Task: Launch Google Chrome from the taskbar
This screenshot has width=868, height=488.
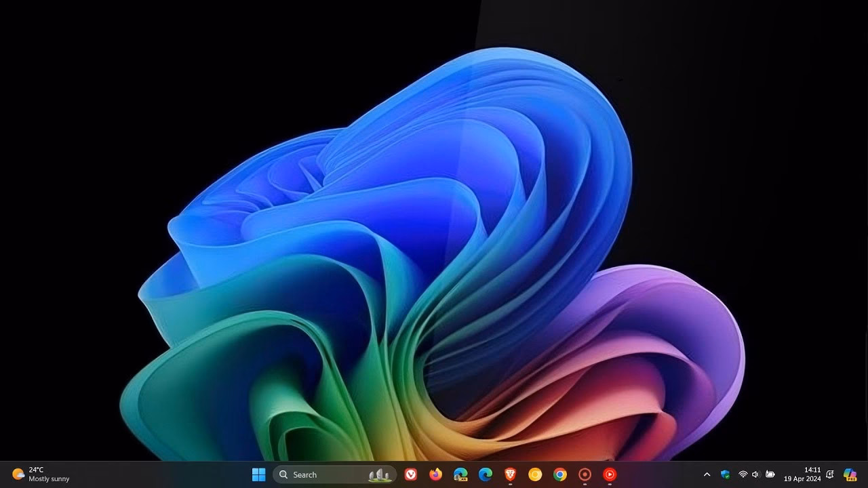Action: pyautogui.click(x=560, y=474)
